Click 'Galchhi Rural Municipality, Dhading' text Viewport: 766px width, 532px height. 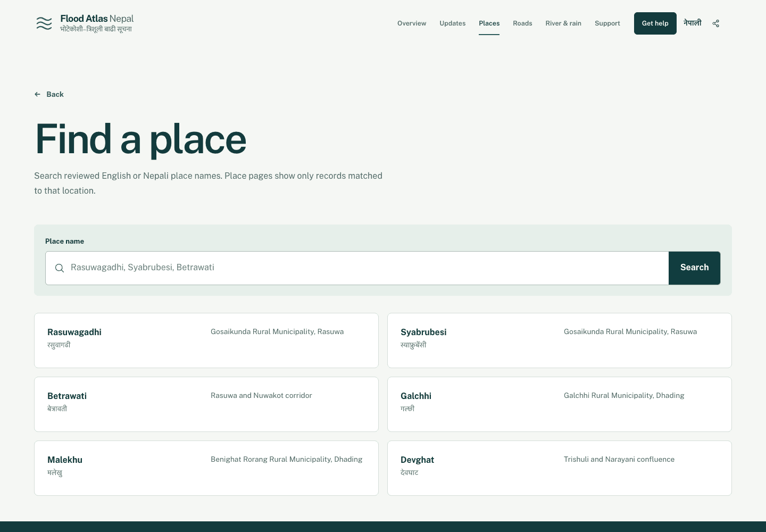(624, 395)
